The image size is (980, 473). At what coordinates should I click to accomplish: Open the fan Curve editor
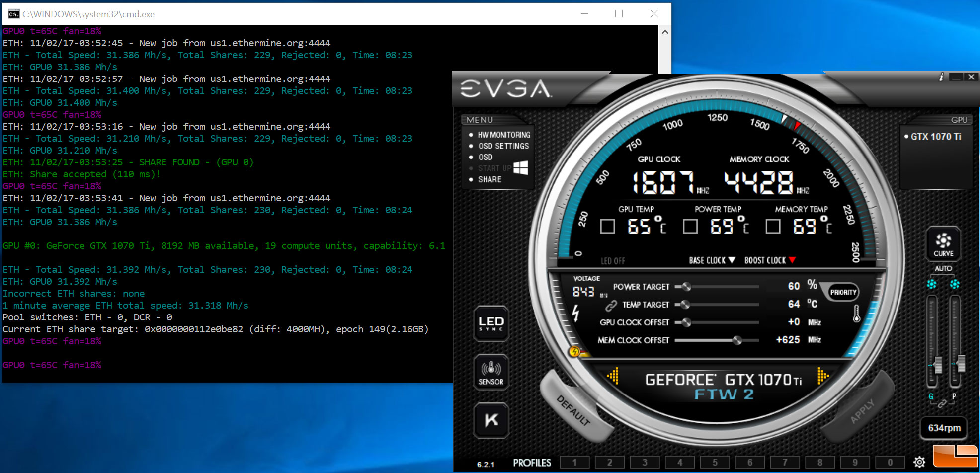point(943,244)
